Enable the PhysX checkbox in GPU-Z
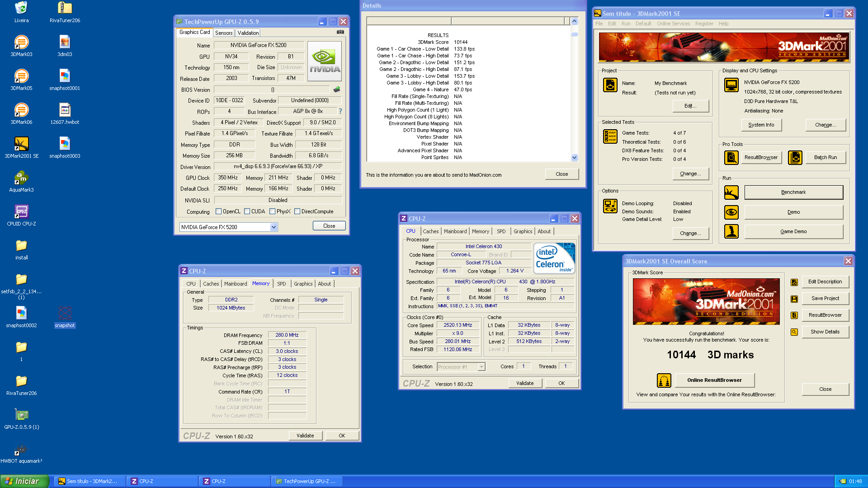The width and height of the screenshot is (868, 488). 273,211
